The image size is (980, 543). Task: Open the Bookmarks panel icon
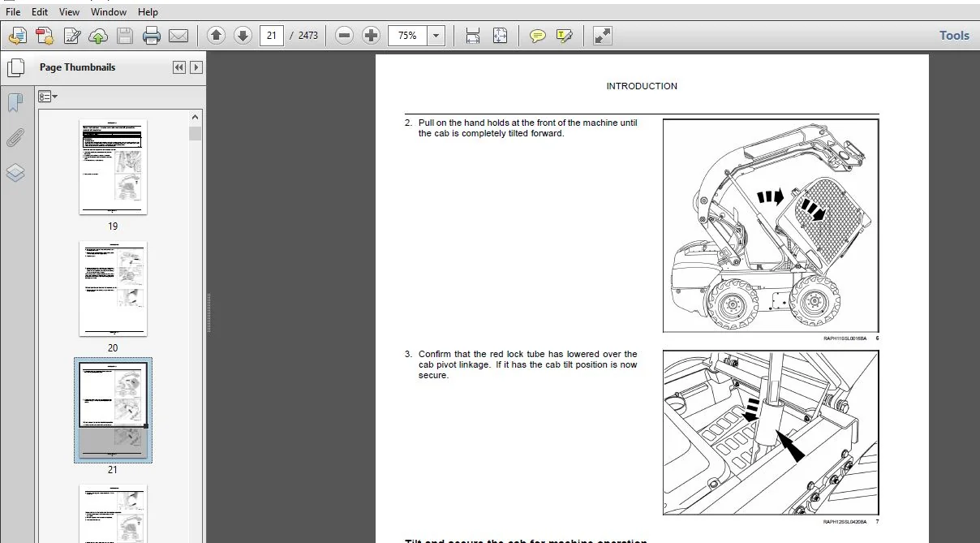(x=15, y=102)
